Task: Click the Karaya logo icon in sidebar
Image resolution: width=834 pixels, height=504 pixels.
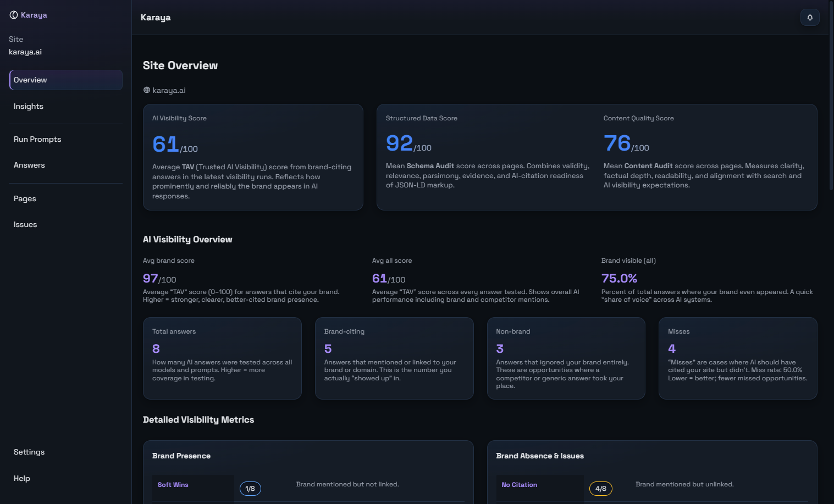Action: [x=14, y=15]
